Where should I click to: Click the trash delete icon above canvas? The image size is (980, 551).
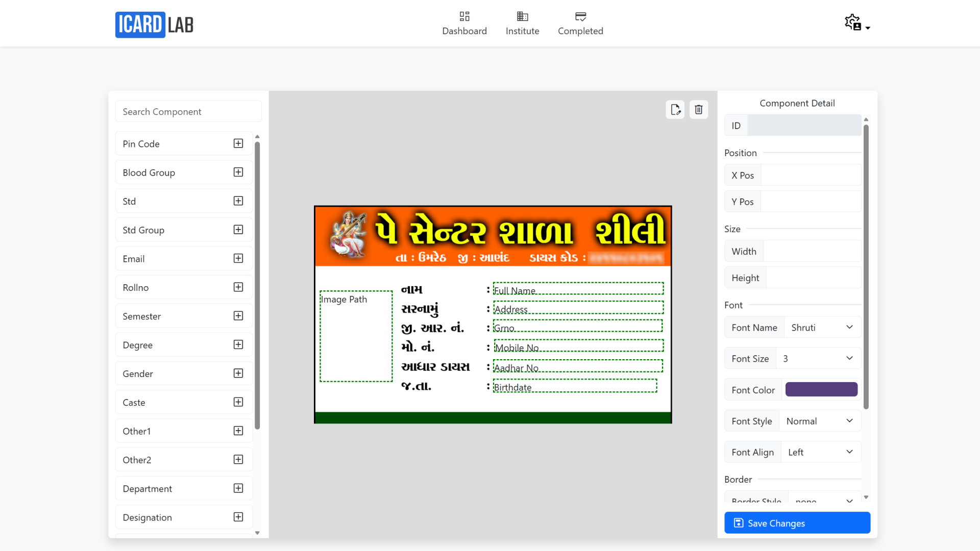click(699, 109)
